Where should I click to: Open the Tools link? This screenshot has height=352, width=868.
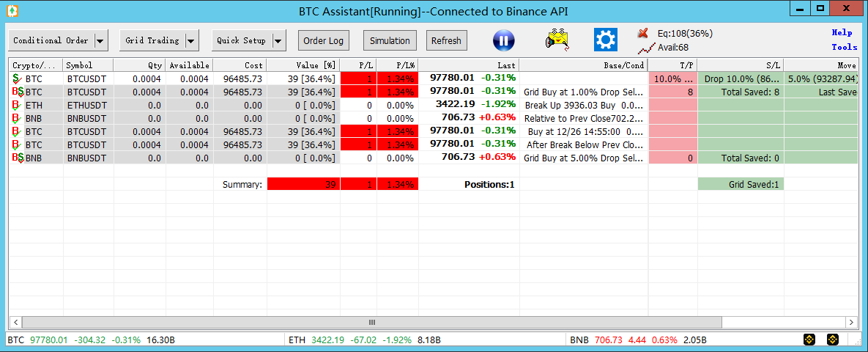(x=845, y=48)
